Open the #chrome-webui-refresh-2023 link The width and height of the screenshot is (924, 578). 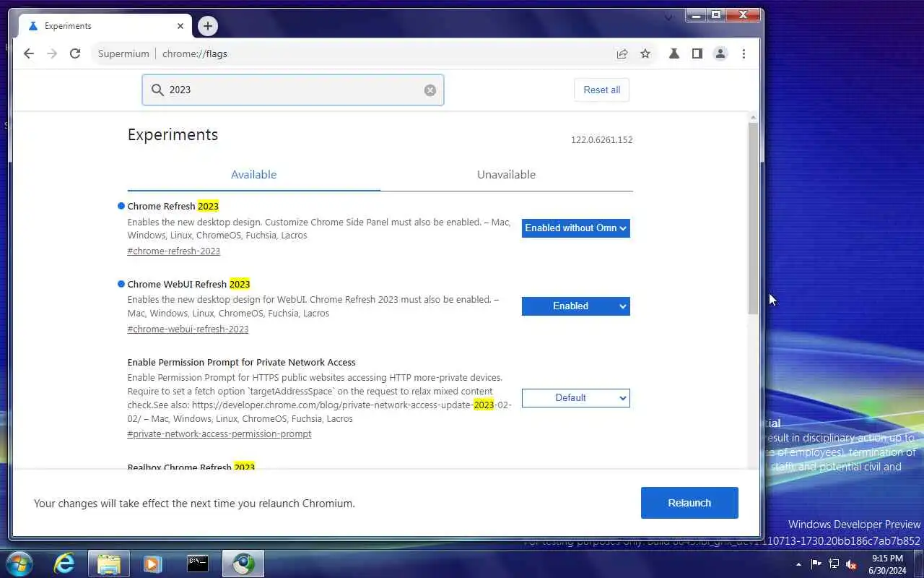tap(188, 329)
